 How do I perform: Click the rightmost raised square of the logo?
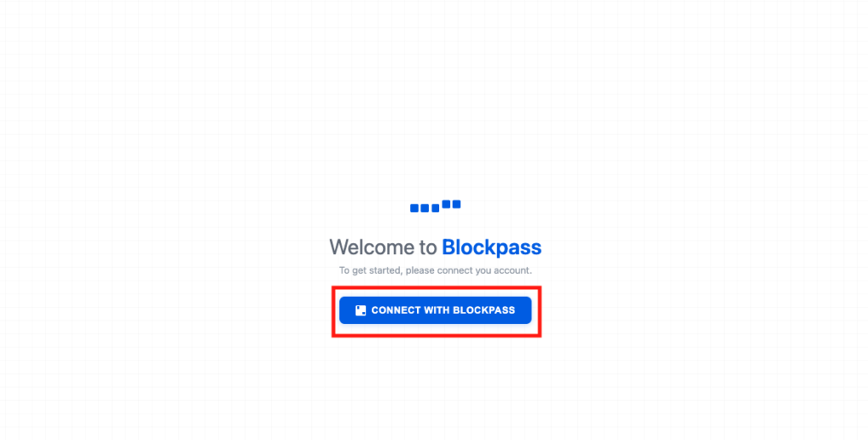pos(457,204)
